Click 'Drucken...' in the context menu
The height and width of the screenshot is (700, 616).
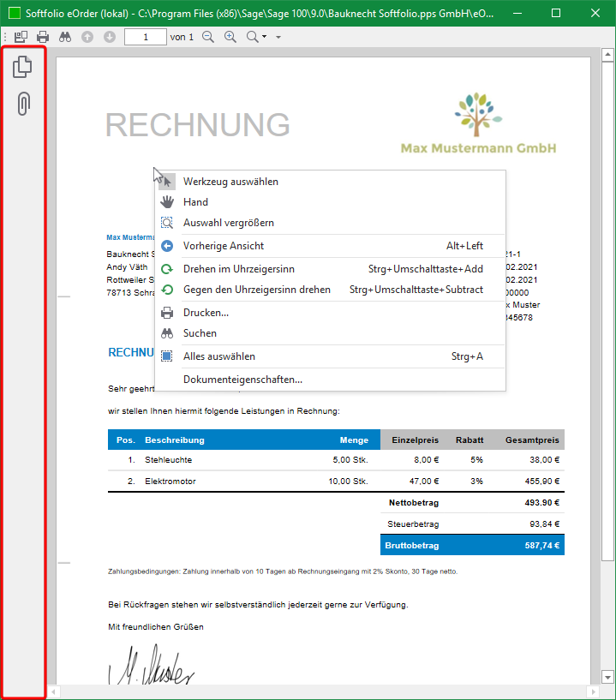pyautogui.click(x=206, y=313)
